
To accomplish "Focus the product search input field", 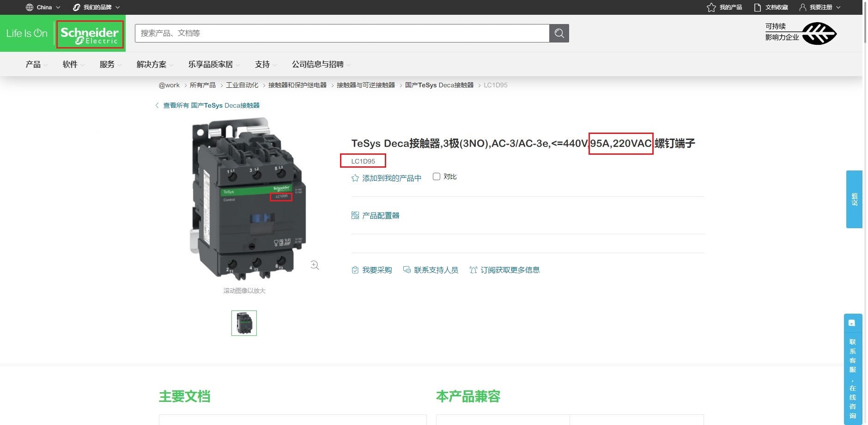I will 342,33.
